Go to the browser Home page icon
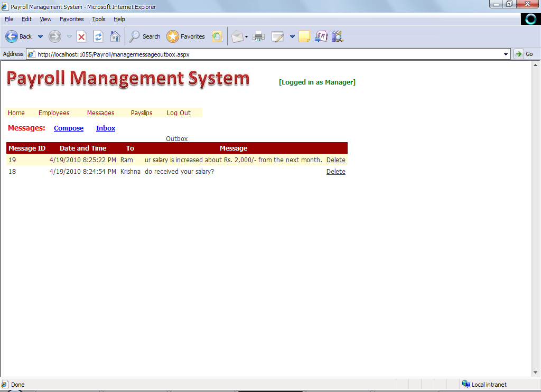The height and width of the screenshot is (392, 541). tap(115, 36)
